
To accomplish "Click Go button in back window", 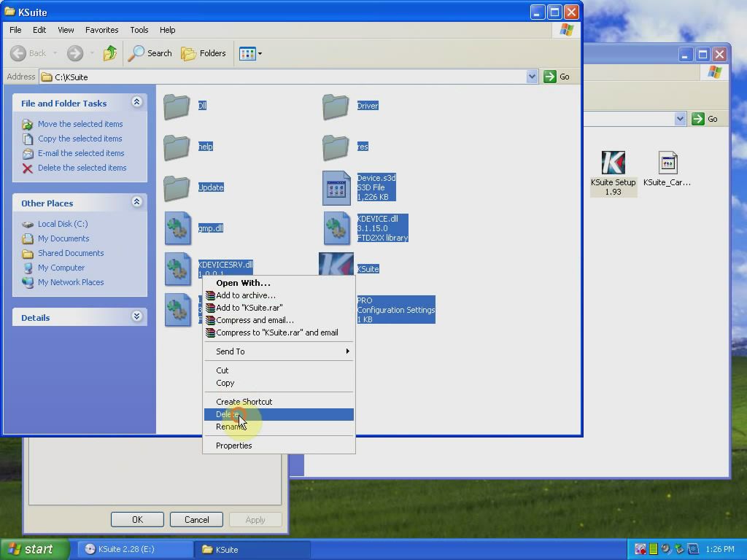I will tap(705, 119).
